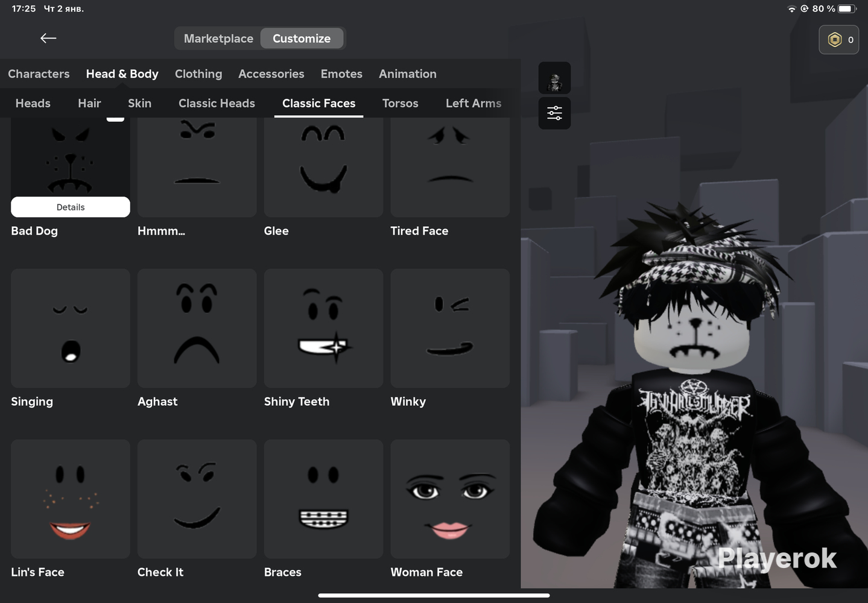Screen dimensions: 868x603
Task: Click the Aghast item name
Action: (157, 402)
